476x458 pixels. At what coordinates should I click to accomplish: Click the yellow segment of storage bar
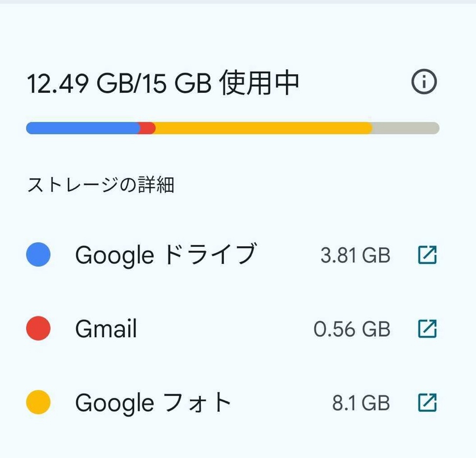click(x=263, y=128)
